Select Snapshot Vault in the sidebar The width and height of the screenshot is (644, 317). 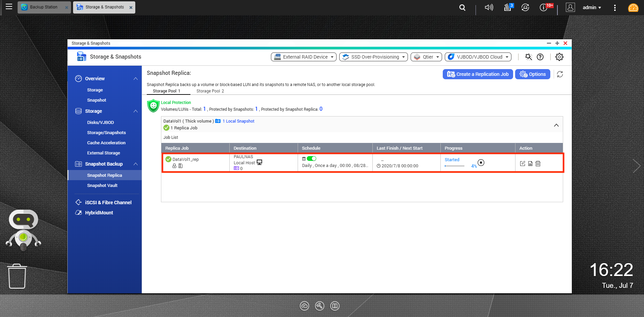coord(102,186)
